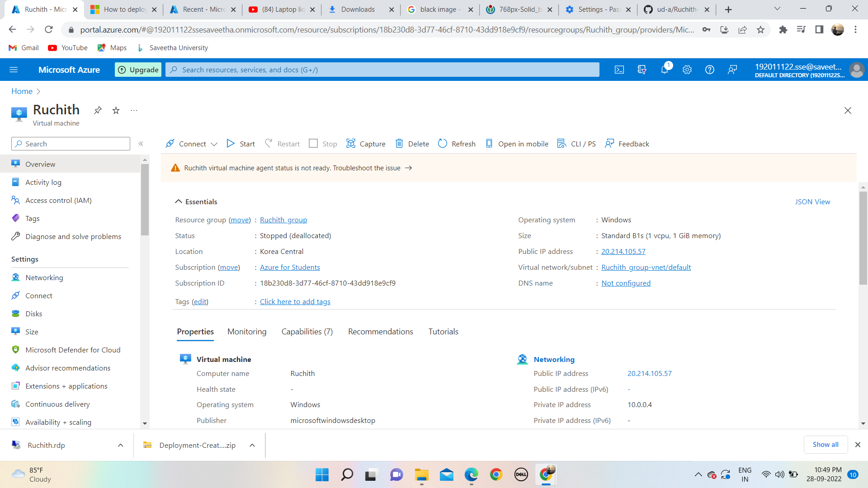Viewport: 868px width, 488px height.
Task: Expand the Connect dropdown
Action: coord(214,144)
